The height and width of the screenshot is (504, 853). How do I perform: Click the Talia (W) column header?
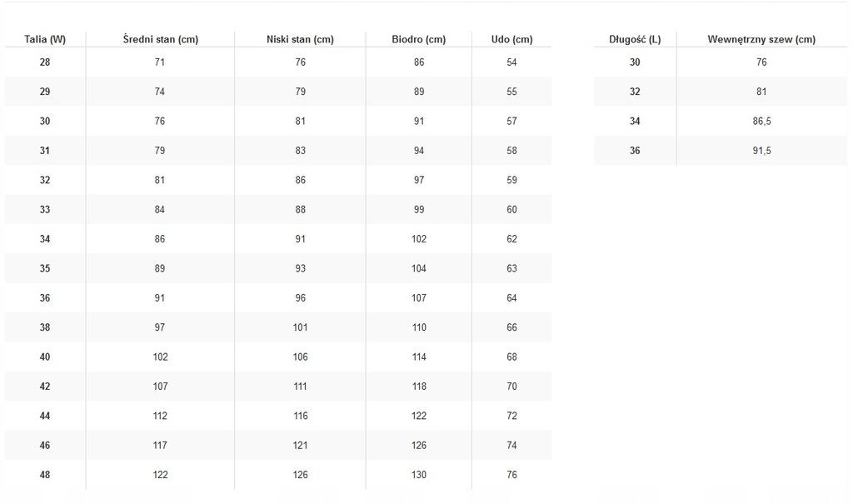(x=45, y=39)
